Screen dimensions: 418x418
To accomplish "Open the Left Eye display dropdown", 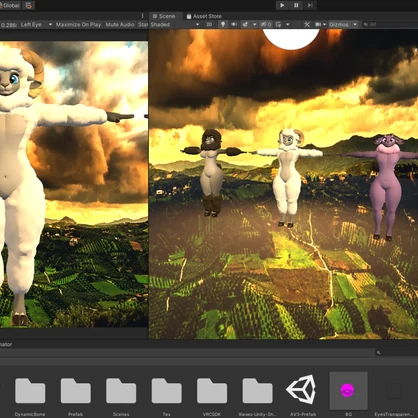I will tap(36, 24).
